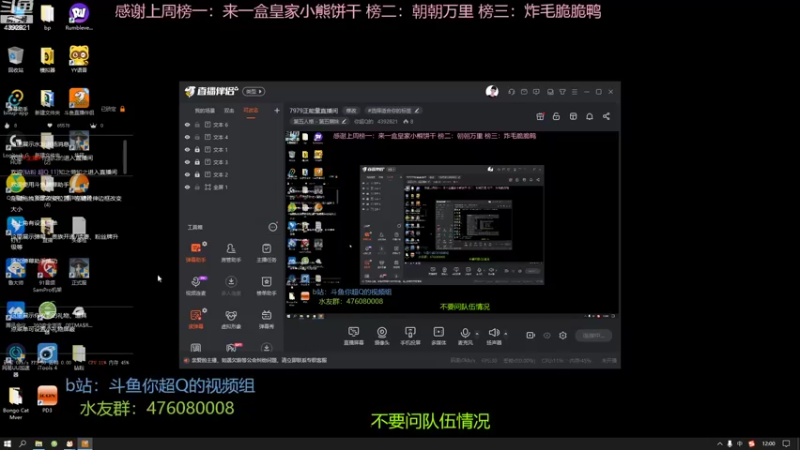This screenshot has width=800, height=450.
Task: Open the 视频连麦 video co-stream tool
Action: pyautogui.click(x=195, y=286)
